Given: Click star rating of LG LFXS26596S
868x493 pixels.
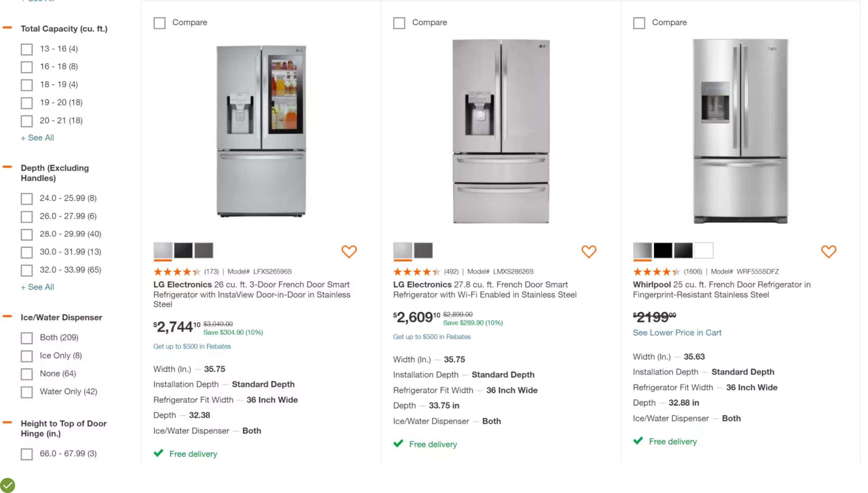Looking at the screenshot, I should coord(176,272).
